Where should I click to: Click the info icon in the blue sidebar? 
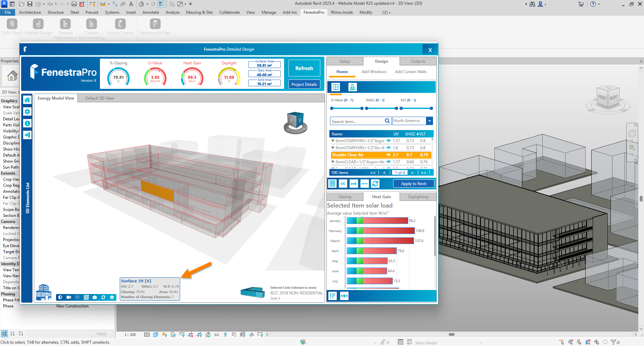tap(28, 123)
